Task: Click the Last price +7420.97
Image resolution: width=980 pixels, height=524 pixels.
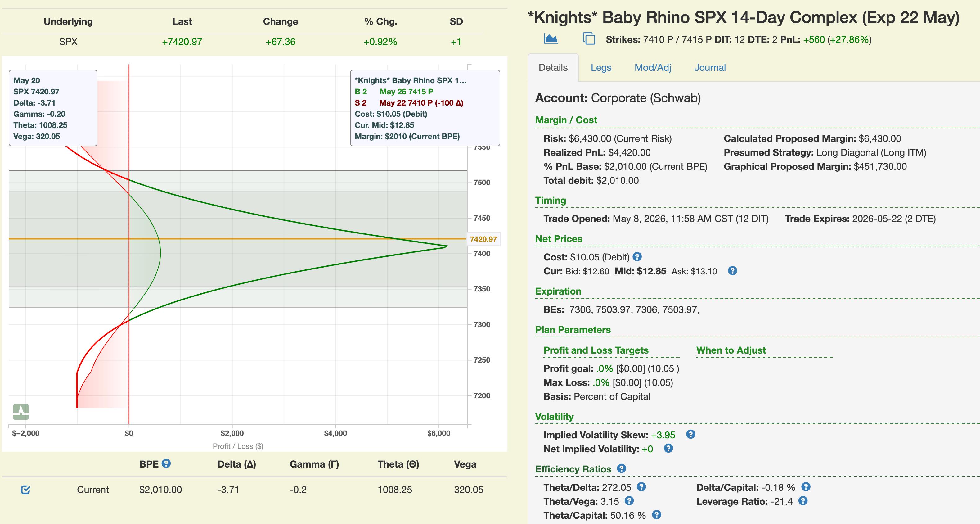Action: click(182, 42)
